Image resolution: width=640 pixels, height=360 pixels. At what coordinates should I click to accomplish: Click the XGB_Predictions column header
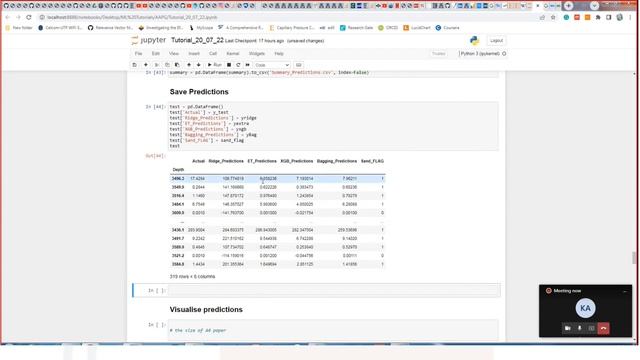click(296, 161)
